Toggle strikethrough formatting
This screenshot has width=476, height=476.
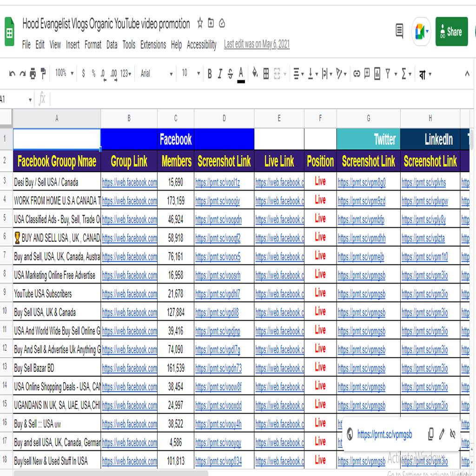point(231,73)
